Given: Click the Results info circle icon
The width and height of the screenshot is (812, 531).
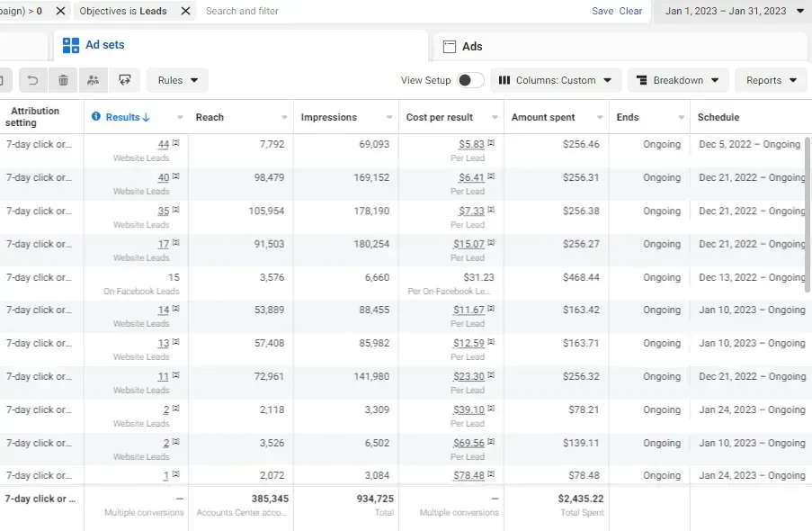Looking at the screenshot, I should click(96, 117).
